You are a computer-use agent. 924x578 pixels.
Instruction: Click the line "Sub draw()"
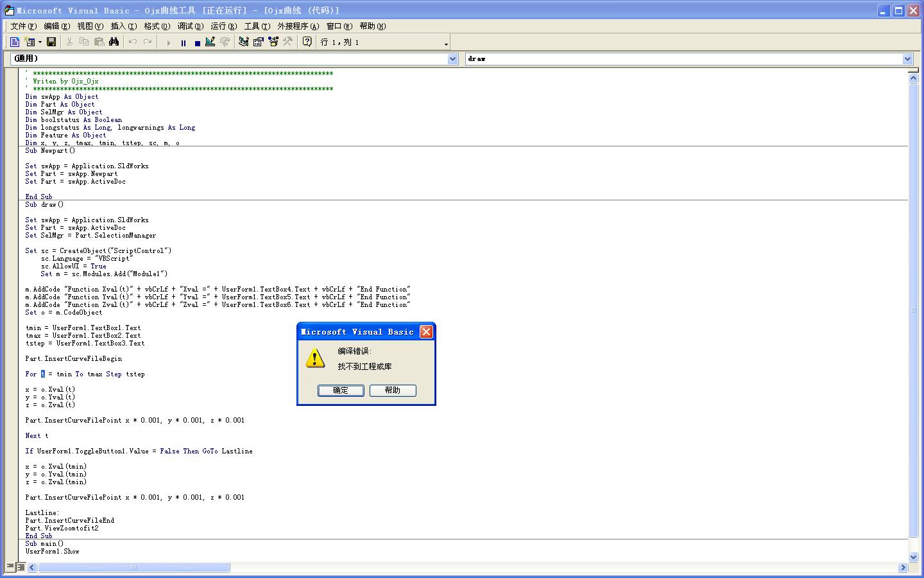tap(44, 204)
